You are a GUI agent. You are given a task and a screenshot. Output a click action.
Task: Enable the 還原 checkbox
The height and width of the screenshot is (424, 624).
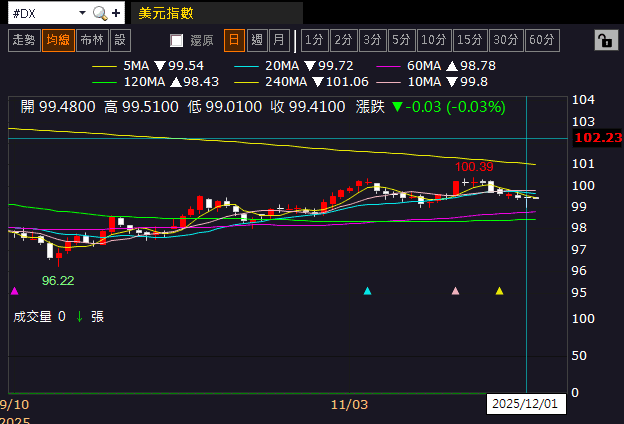[176, 40]
